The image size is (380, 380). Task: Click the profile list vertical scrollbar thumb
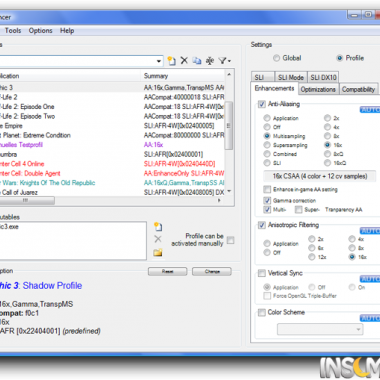[229, 125]
